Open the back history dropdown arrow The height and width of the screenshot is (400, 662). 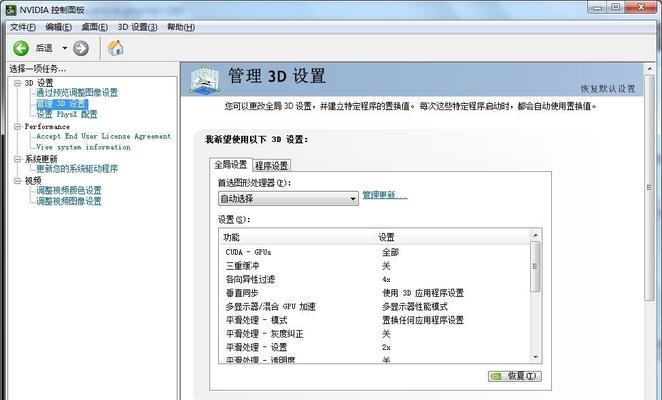(x=65, y=48)
